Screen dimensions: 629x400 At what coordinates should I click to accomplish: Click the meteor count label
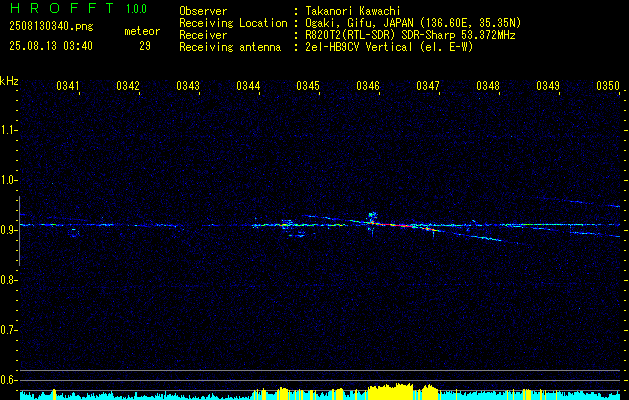(x=142, y=31)
